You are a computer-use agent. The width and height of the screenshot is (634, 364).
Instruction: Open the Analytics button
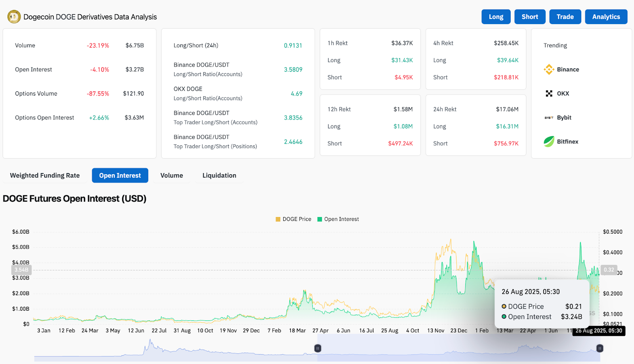[606, 17]
